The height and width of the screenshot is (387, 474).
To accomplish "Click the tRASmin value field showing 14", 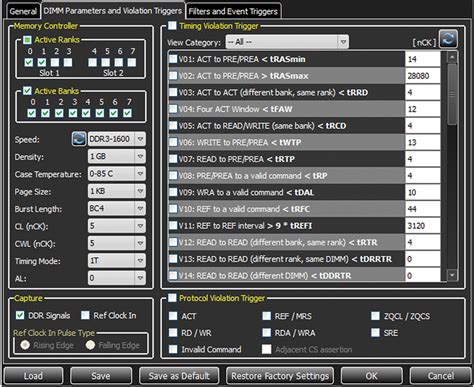I will 423,59.
